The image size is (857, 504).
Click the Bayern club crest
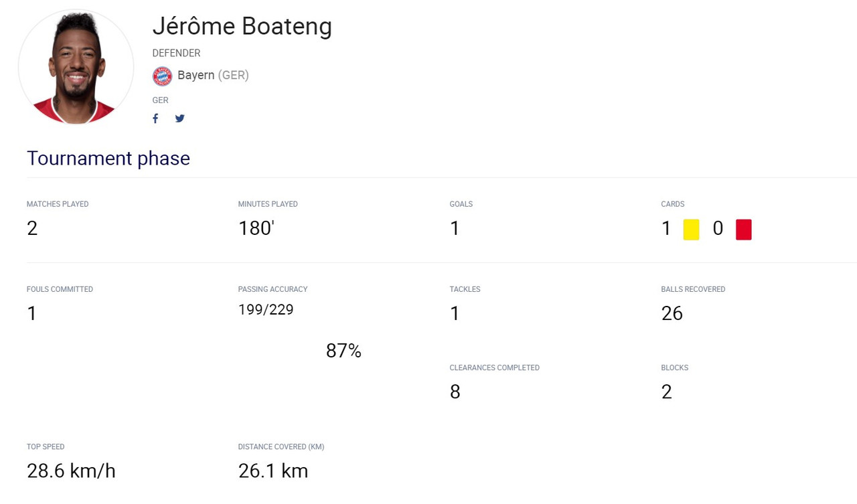[162, 76]
